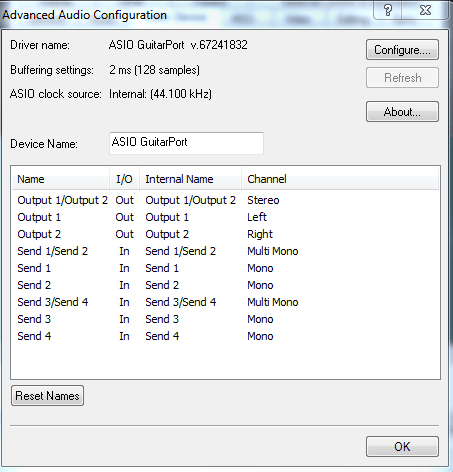The height and width of the screenshot is (472, 453).
Task: Click Multi Mono cell for Send 1/Send 2
Action: 273,251
